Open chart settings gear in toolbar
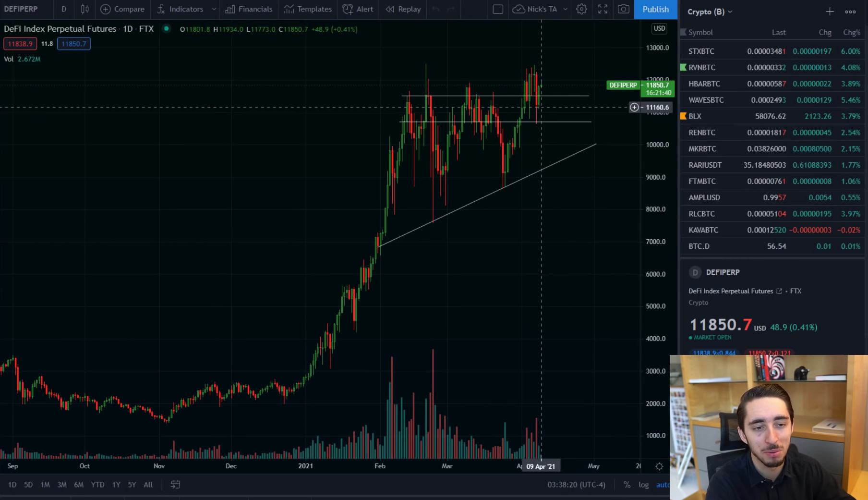 [x=581, y=9]
